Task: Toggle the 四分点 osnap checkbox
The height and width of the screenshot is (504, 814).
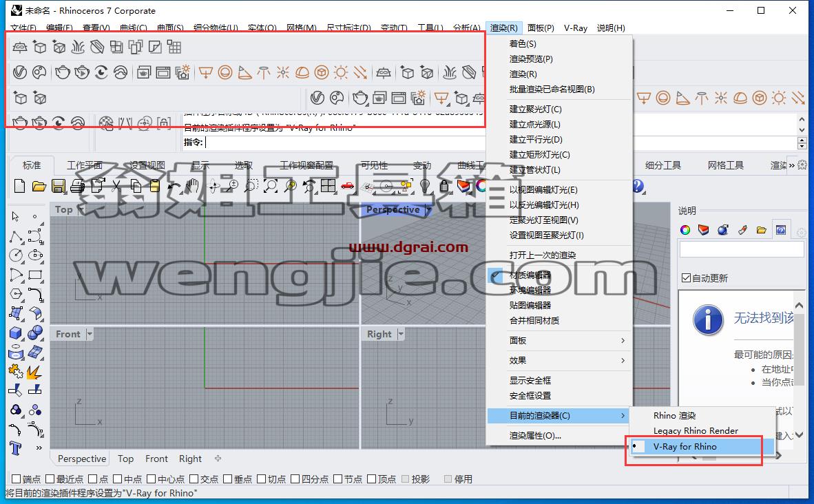Action: (x=295, y=479)
